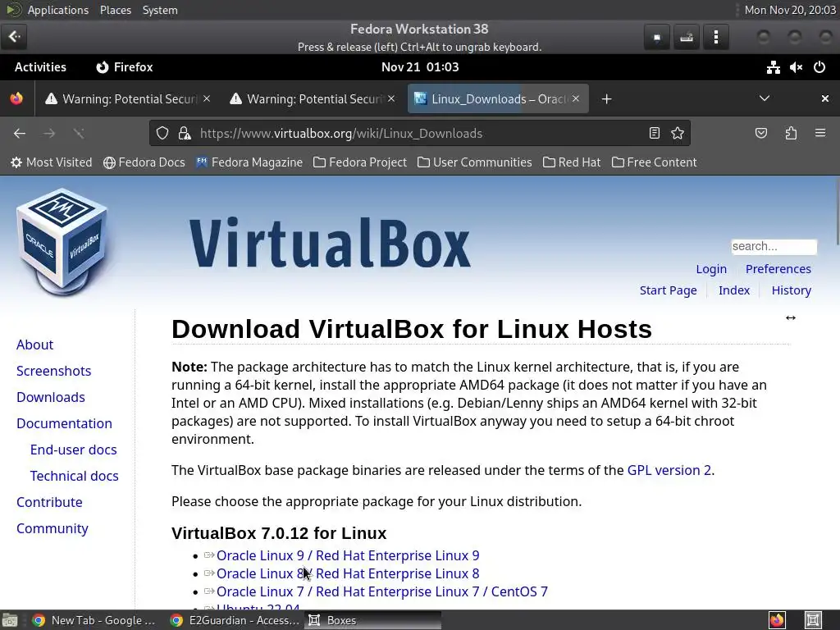The image size is (840, 630).
Task: Click the tracking protection shield icon
Action: 162,134
